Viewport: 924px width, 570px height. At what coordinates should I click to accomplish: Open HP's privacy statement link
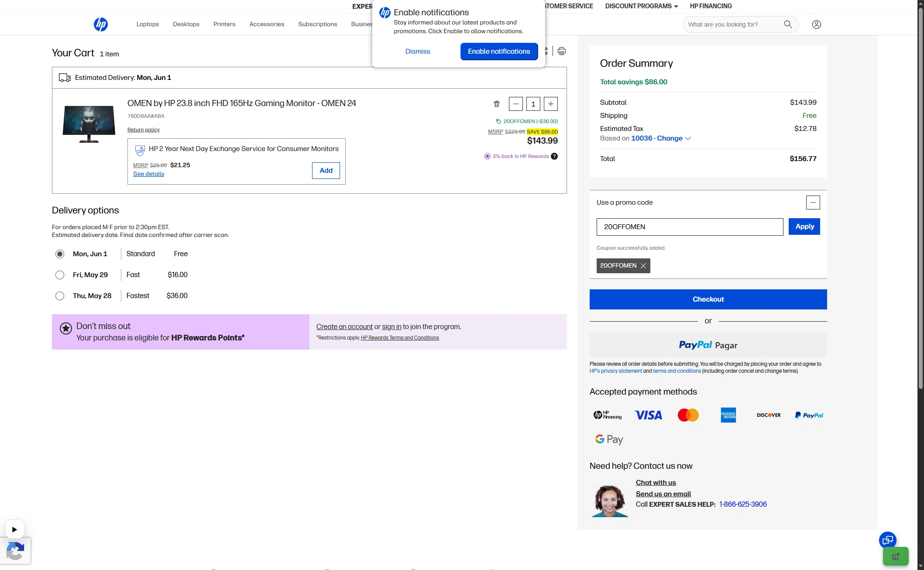[616, 371]
